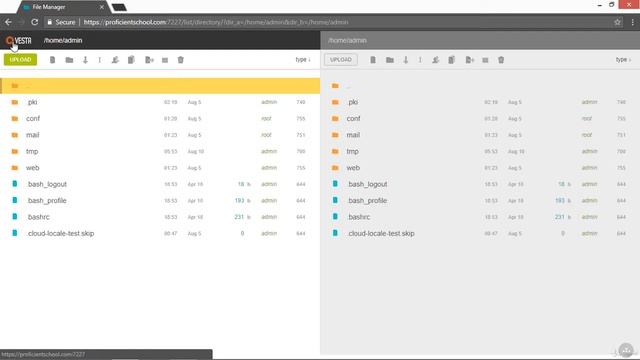Click rename icon in right panel toolbar
Screen dimensions: 640x360
coord(420,60)
